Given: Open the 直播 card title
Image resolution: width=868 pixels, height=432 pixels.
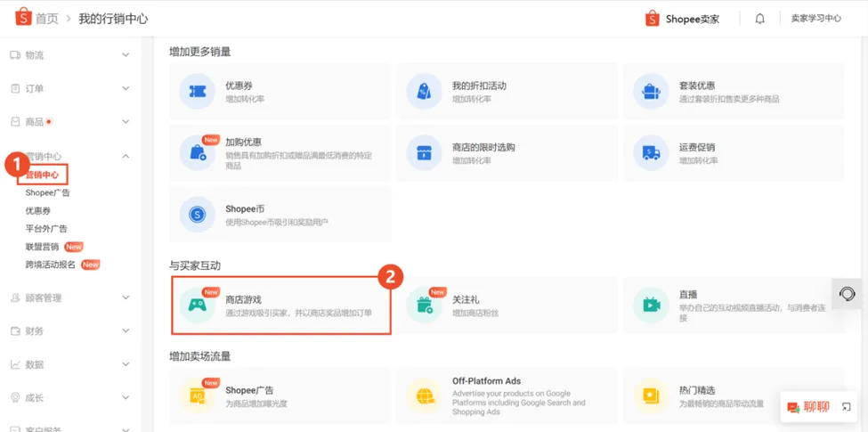Looking at the screenshot, I should click(688, 295).
